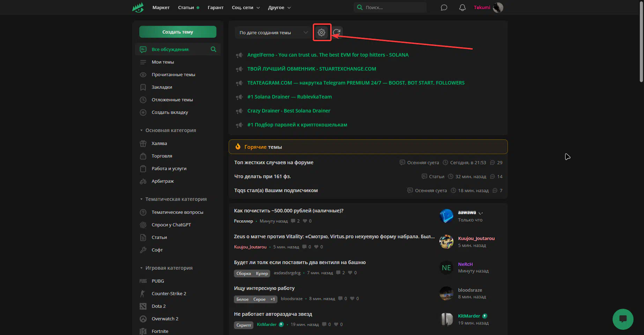Screen dimensions: 644x335
Task: Click Tekumi profile avatar
Action: click(x=498, y=7)
